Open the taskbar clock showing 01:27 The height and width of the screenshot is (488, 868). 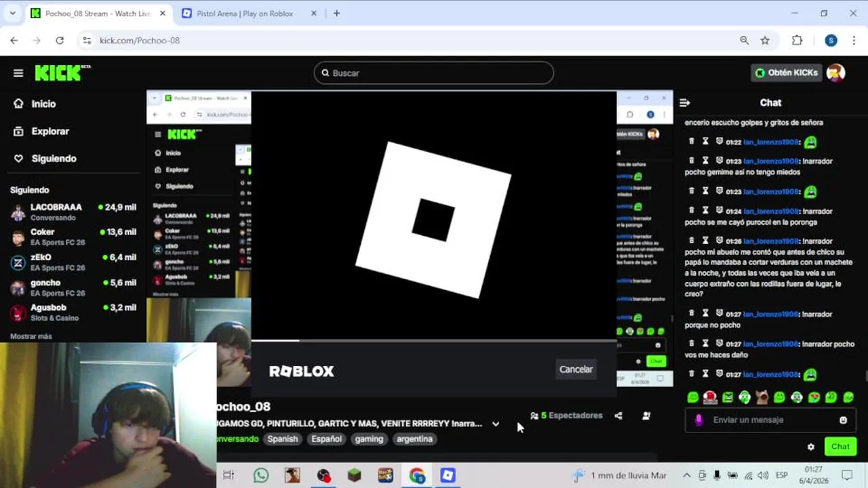coord(814,476)
